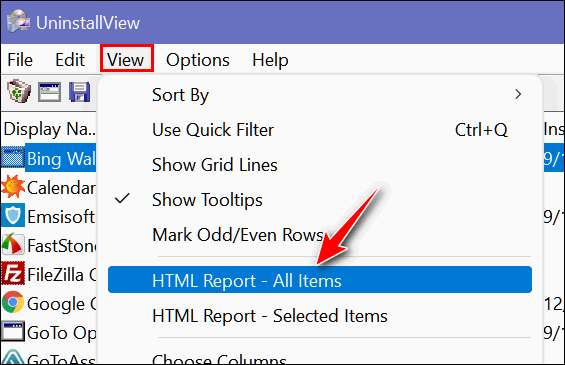The width and height of the screenshot is (565, 365).
Task: Click the FastStone app icon
Action: pyautogui.click(x=13, y=245)
